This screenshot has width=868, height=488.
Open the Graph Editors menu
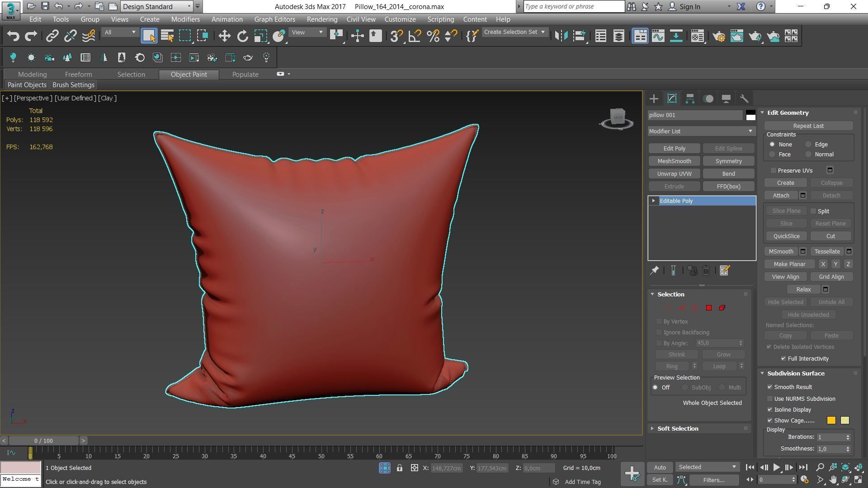pyautogui.click(x=274, y=19)
